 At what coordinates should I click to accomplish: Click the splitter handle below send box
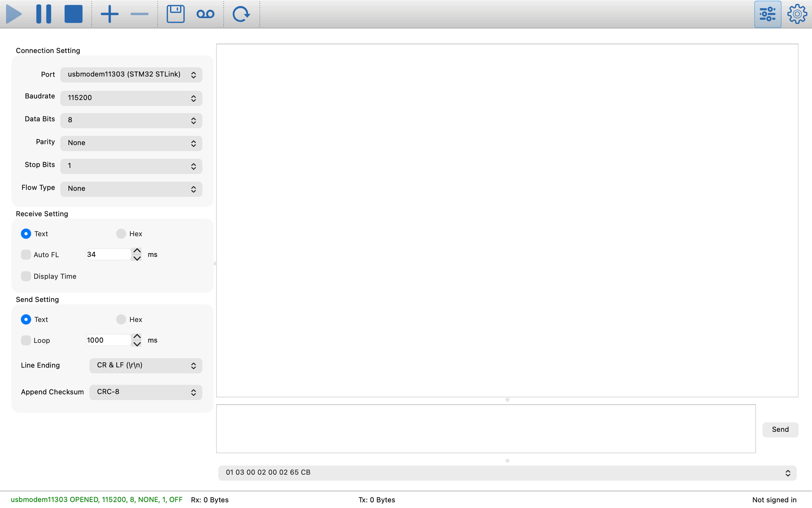click(507, 461)
